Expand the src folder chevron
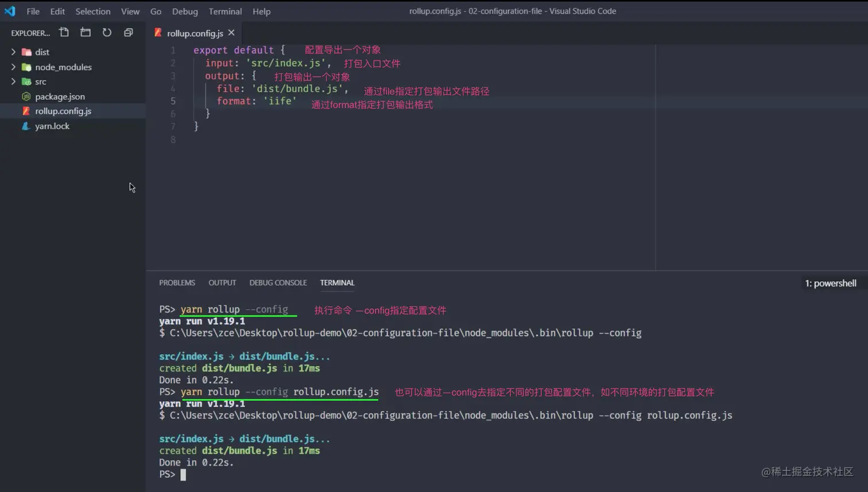Image resolution: width=868 pixels, height=492 pixels. pos(13,82)
